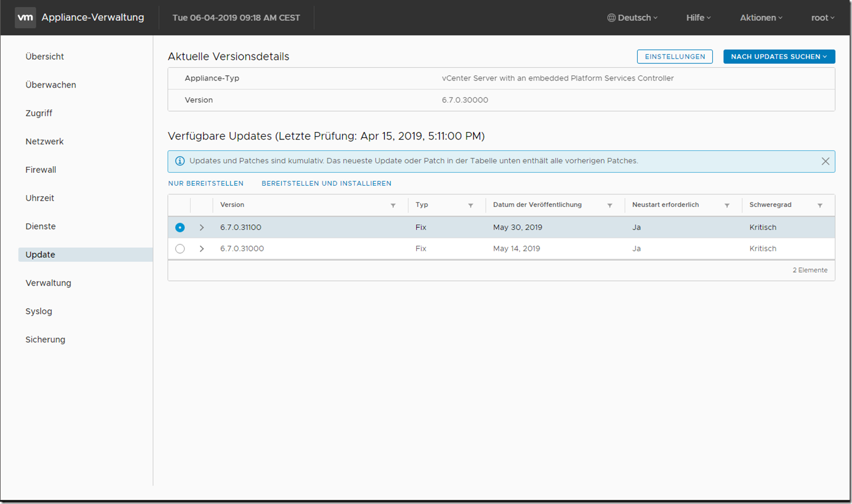Image resolution: width=852 pixels, height=504 pixels.
Task: Click Kritisch in the 6.7.0.31000 row
Action: pyautogui.click(x=763, y=248)
